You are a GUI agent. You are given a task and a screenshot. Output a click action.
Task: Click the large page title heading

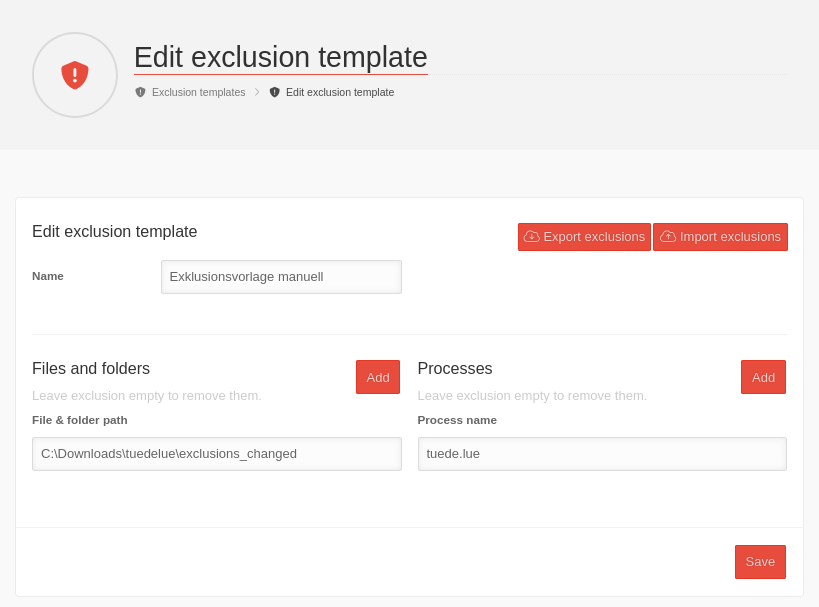tap(280, 57)
